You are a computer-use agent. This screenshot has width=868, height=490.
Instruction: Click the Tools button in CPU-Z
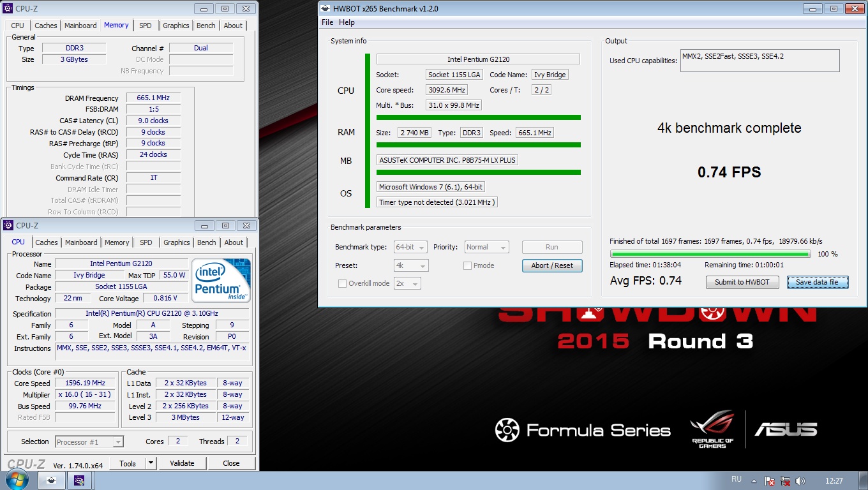[x=128, y=463]
